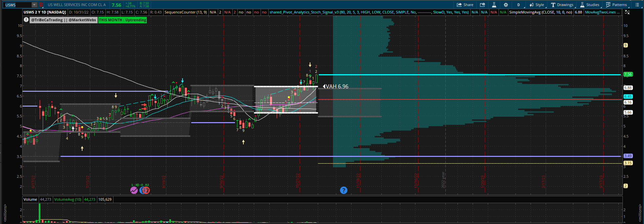This screenshot has width=644, height=224.
Task: Select the right <millions> volume axis label
Action: click(640, 213)
